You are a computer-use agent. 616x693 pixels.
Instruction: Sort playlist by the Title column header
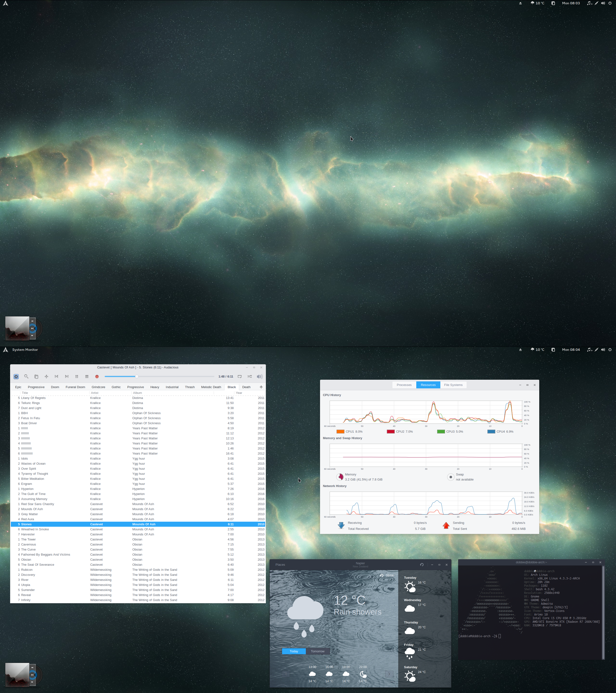55,393
